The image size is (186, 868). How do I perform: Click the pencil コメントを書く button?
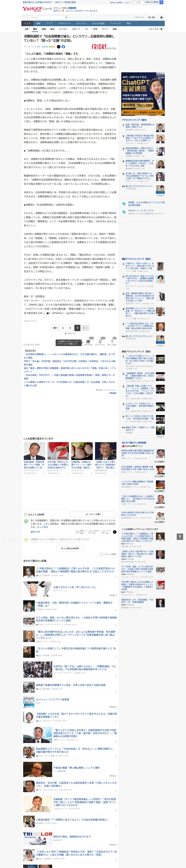pos(93,515)
